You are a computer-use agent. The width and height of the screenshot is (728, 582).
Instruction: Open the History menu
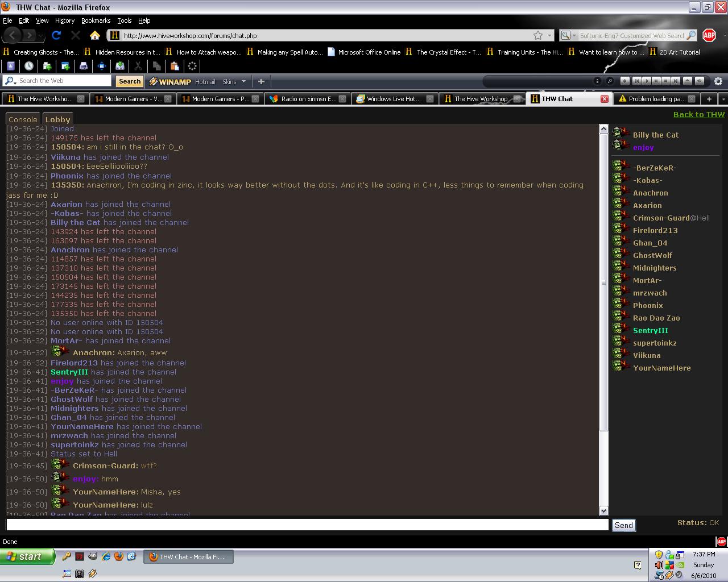64,20
